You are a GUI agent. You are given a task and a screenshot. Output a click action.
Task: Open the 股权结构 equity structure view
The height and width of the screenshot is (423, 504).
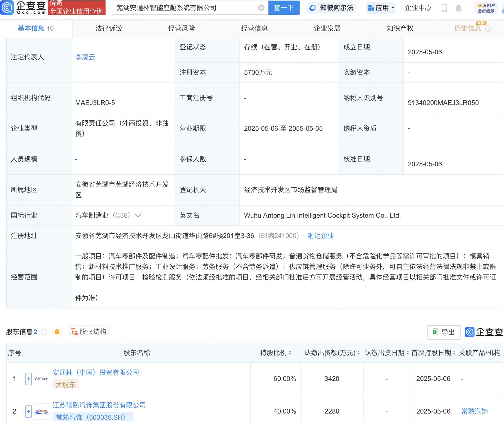point(89,331)
